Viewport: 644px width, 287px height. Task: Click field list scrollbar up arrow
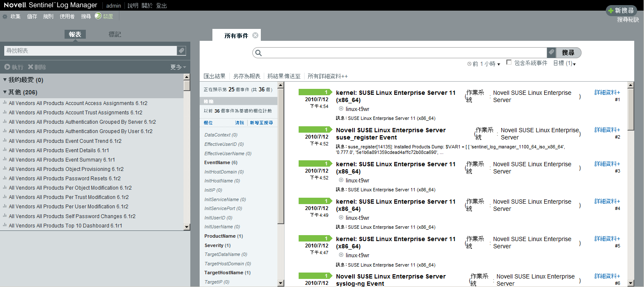[281, 85]
